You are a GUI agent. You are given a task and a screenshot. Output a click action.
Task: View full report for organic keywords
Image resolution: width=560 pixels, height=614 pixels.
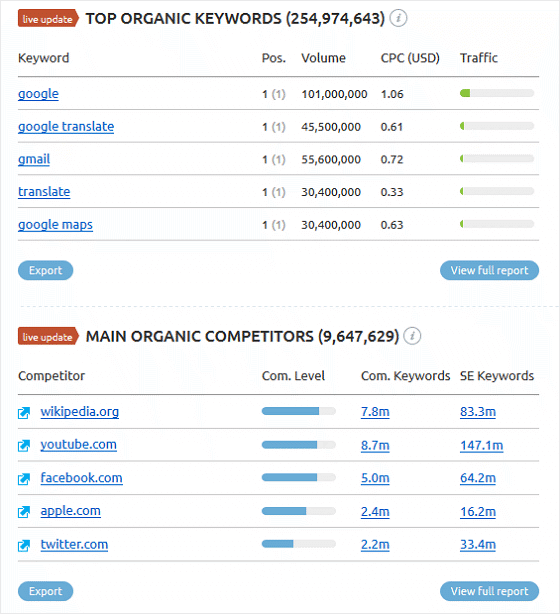click(x=489, y=270)
